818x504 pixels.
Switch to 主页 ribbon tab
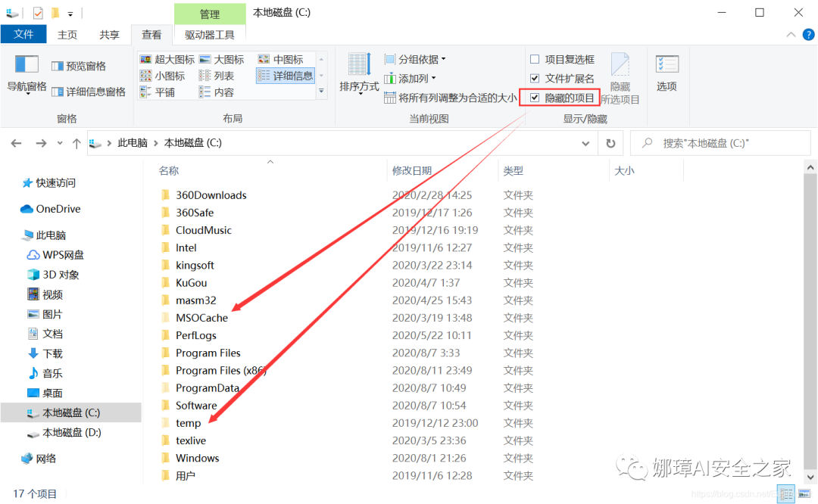pos(67,34)
